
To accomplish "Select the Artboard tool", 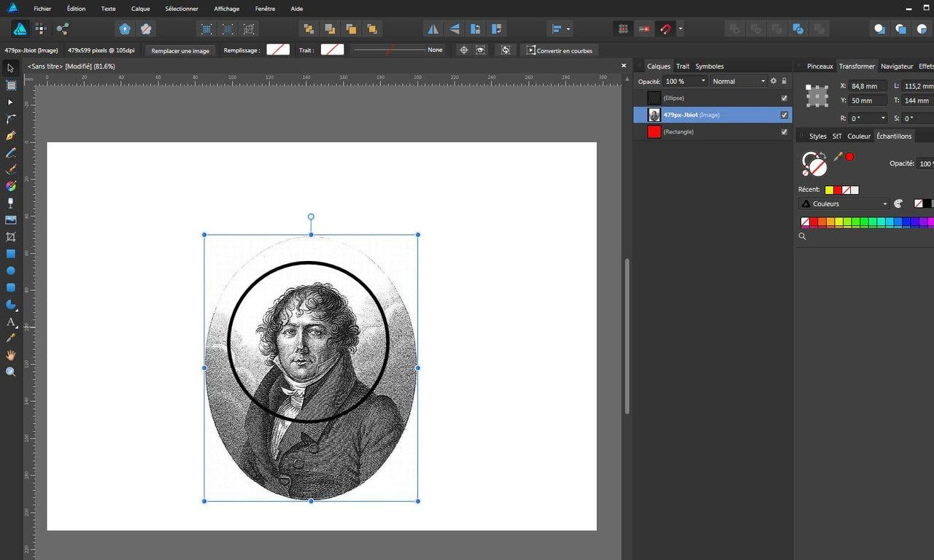I will 11,85.
